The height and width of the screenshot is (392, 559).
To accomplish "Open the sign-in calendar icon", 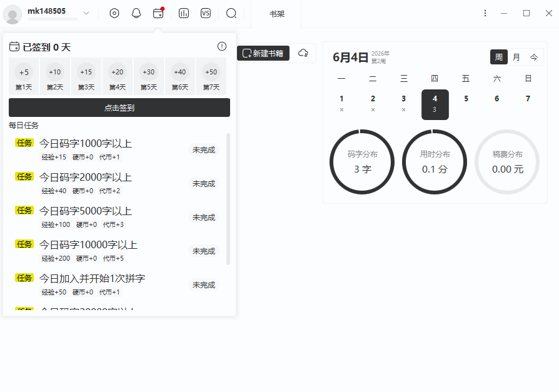I will pos(158,13).
